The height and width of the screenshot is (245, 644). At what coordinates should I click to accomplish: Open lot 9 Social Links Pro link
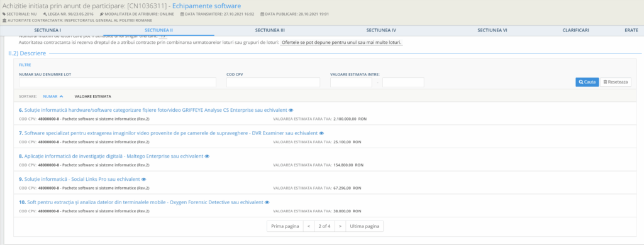pos(79,179)
